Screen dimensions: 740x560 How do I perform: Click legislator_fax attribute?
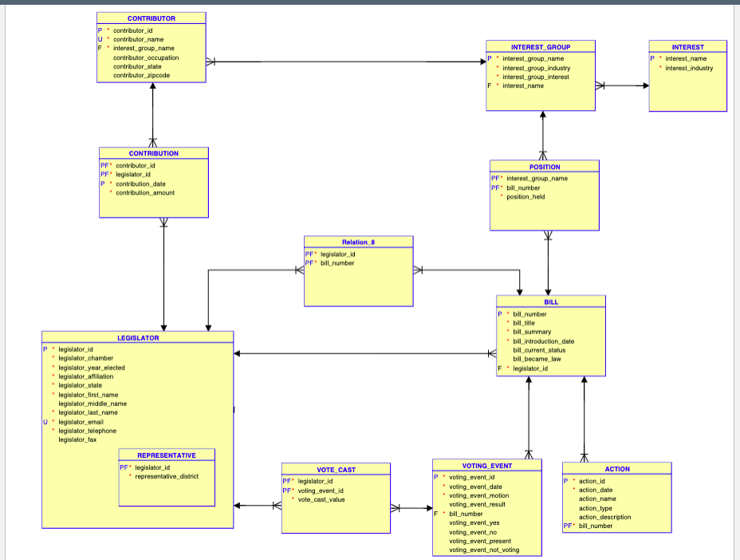point(77,440)
